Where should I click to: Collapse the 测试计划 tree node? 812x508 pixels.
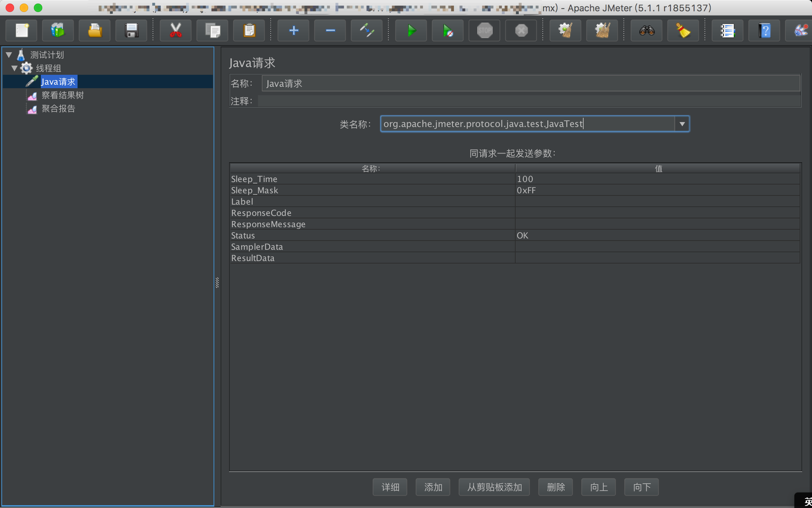click(9, 55)
